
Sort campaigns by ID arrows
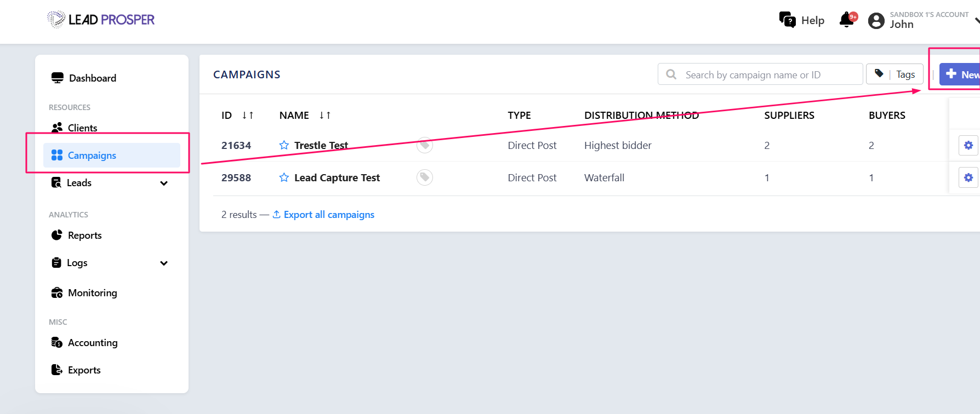(x=248, y=115)
